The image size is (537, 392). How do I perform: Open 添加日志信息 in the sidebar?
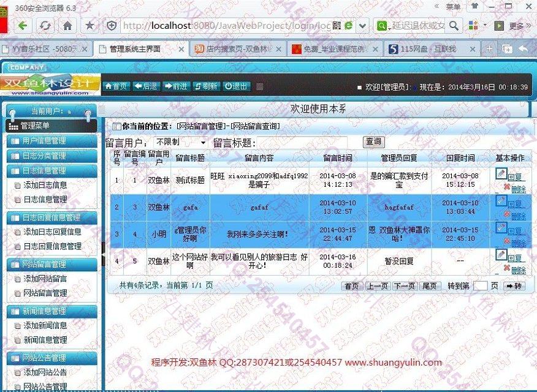tap(45, 185)
